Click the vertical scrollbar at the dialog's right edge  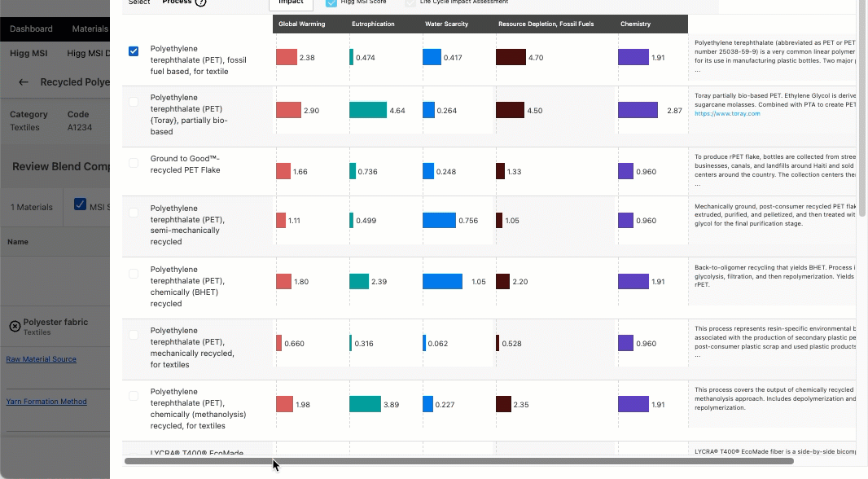(x=862, y=108)
